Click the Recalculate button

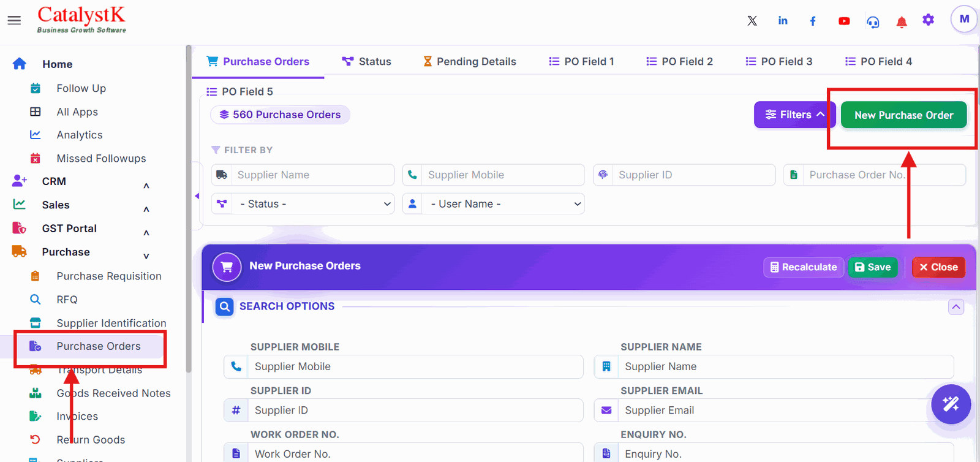point(804,267)
